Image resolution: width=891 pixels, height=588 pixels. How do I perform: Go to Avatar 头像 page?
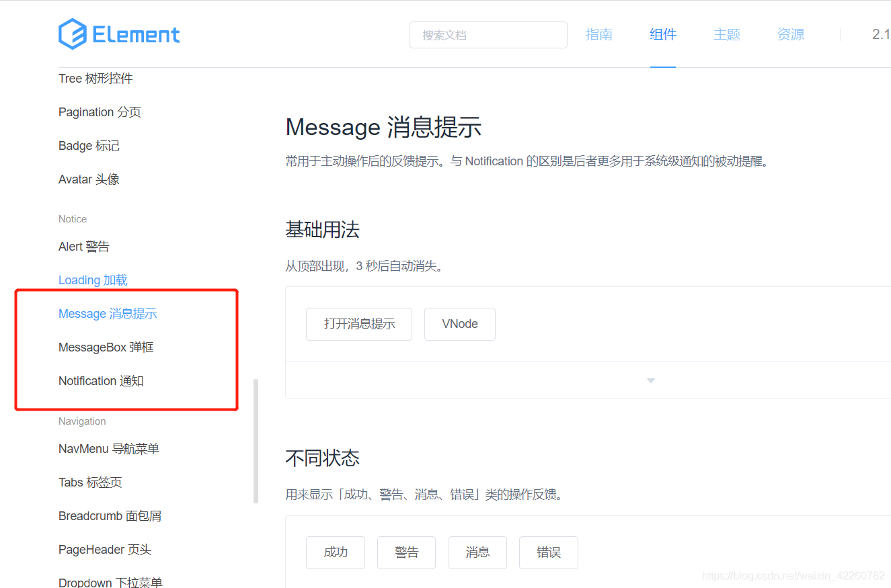click(89, 179)
